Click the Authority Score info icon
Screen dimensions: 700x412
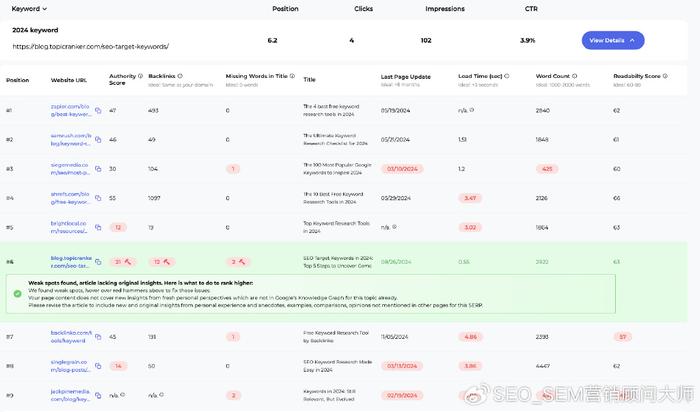coord(140,76)
